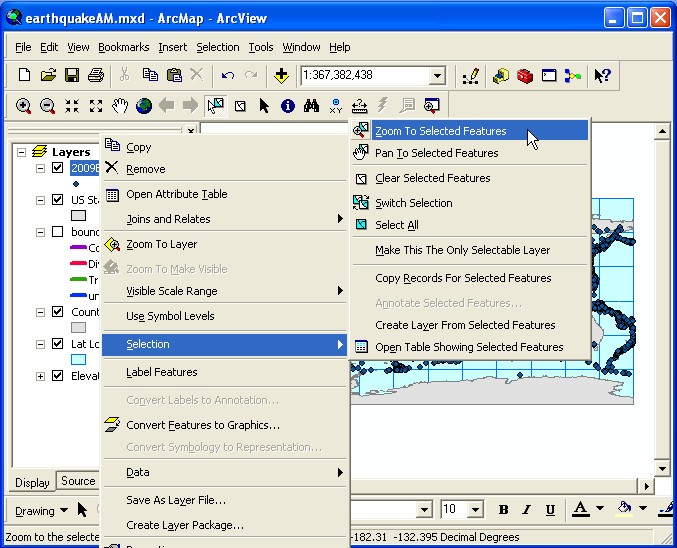Open the Find binoculars tool
The image size is (677, 548).
click(x=312, y=105)
